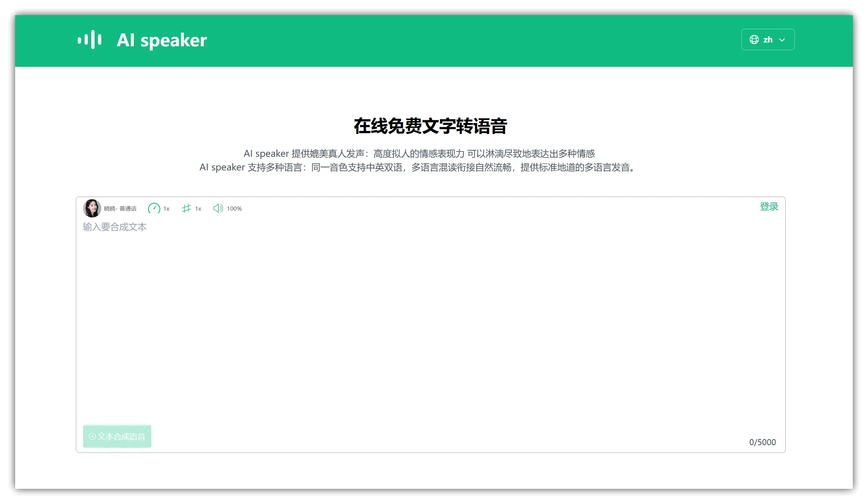Click the pitch hash icon
Image resolution: width=868 pixels, height=504 pixels.
pyautogui.click(x=186, y=208)
